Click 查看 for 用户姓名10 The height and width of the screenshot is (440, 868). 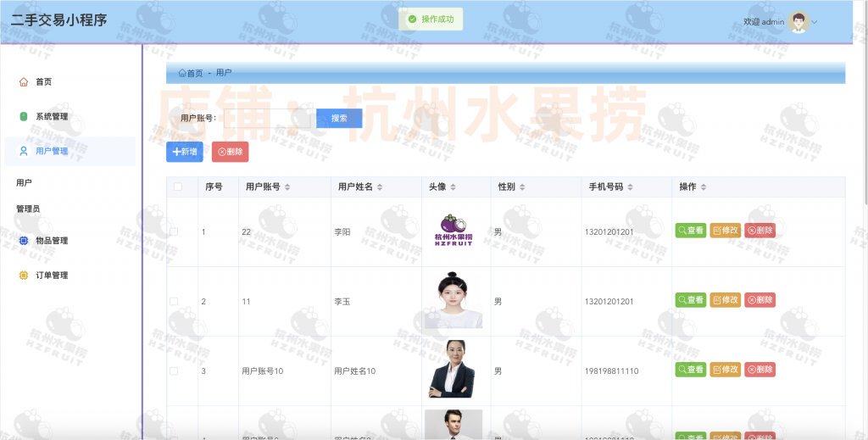click(690, 369)
